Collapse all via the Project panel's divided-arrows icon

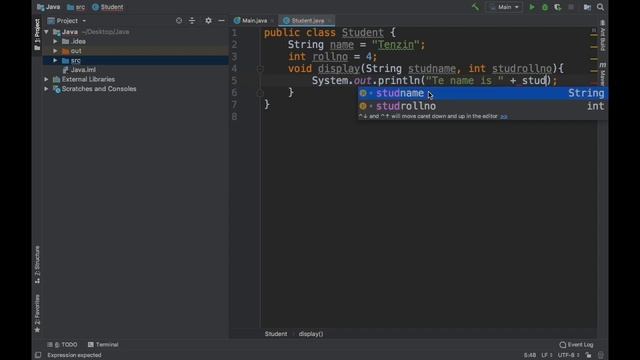point(192,20)
